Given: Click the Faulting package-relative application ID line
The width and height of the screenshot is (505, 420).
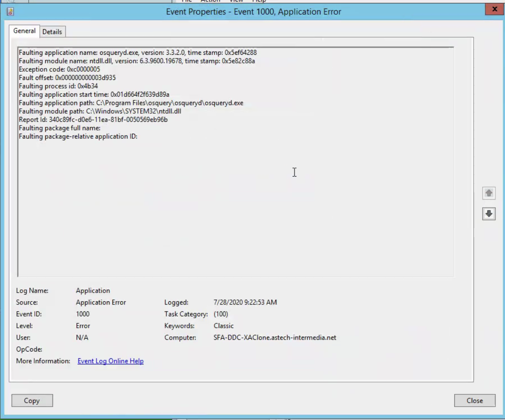Looking at the screenshot, I should [x=78, y=136].
